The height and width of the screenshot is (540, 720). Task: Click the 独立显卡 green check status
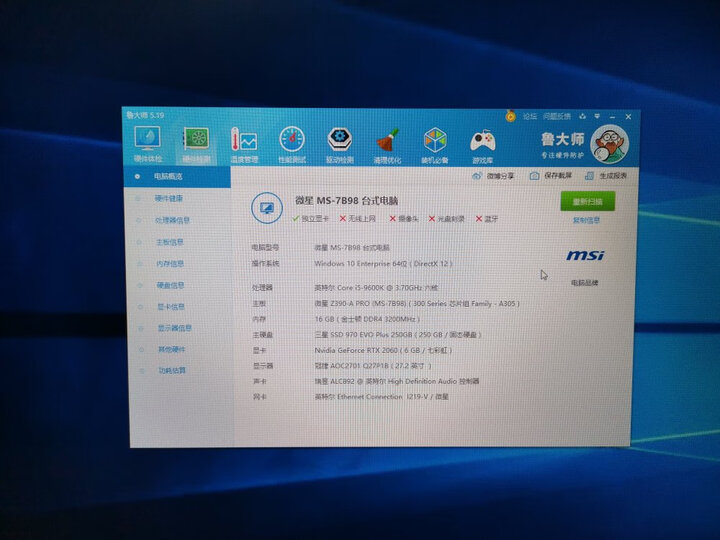tap(310, 219)
